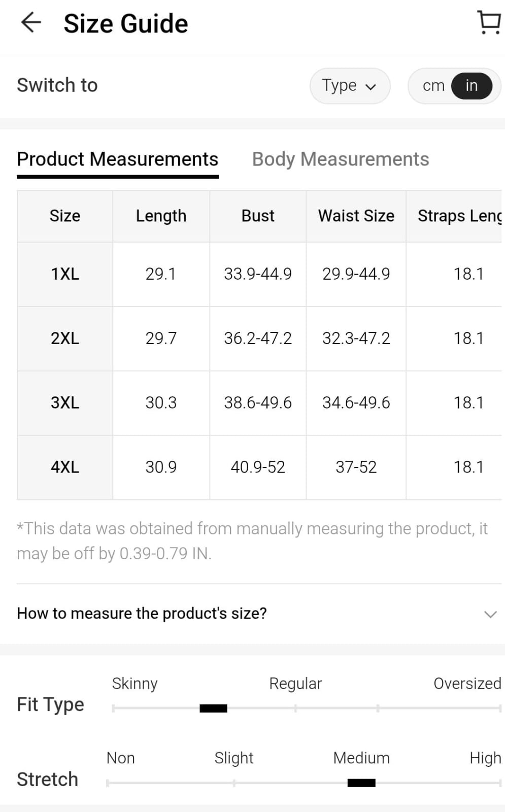The width and height of the screenshot is (505, 812).
Task: Expand How to measure the product's size
Action: click(142, 614)
